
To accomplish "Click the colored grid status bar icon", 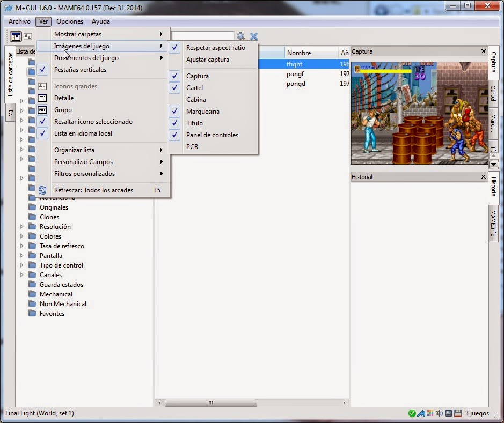I will coord(430,413).
